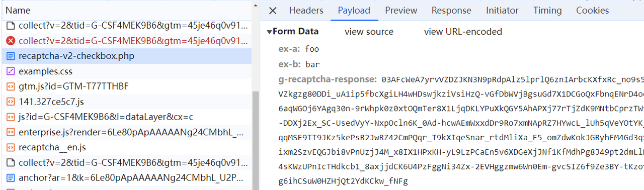Viewport: 644px width, 190px height.
Task: Close the request details panel
Action: pyautogui.click(x=273, y=11)
